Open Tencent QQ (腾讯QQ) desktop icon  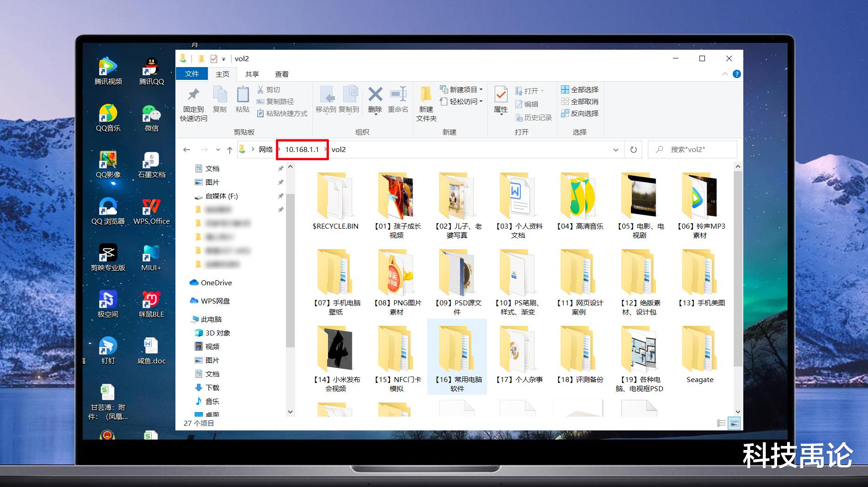pos(151,71)
